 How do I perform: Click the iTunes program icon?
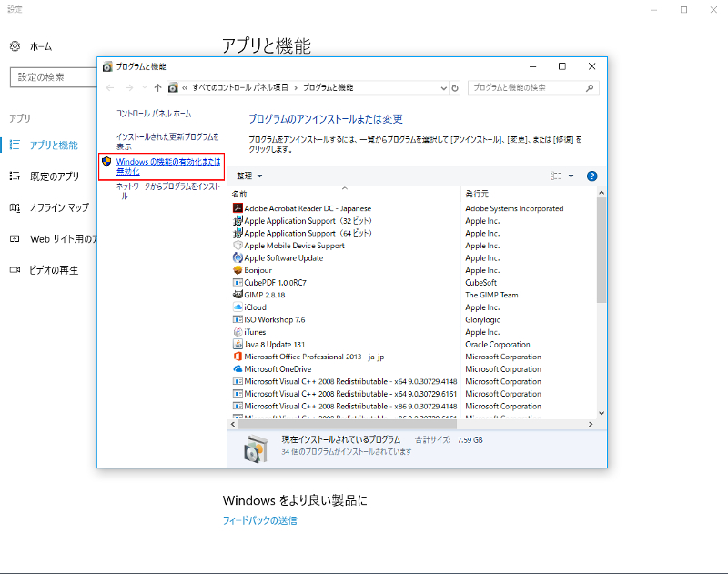pos(238,332)
